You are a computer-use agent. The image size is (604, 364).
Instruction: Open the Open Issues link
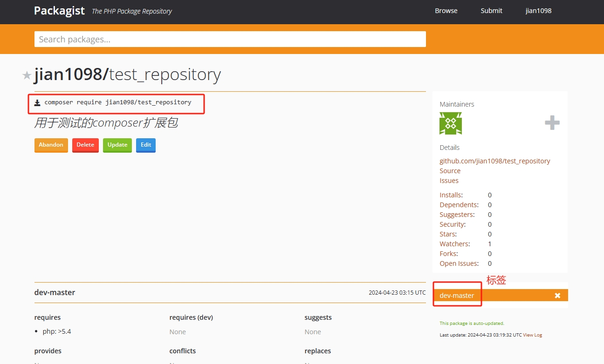pyautogui.click(x=459, y=263)
